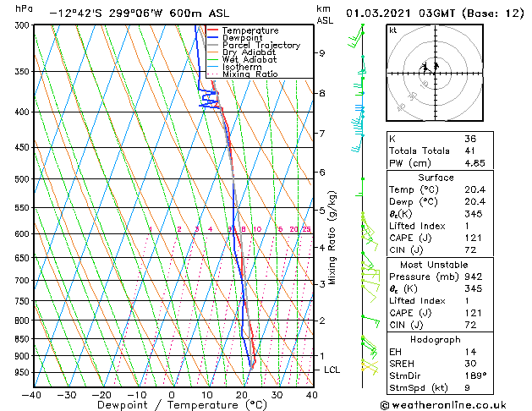532x411 pixels.
Task: Click the Surface Lifted Index value 1
Action: tap(467, 226)
